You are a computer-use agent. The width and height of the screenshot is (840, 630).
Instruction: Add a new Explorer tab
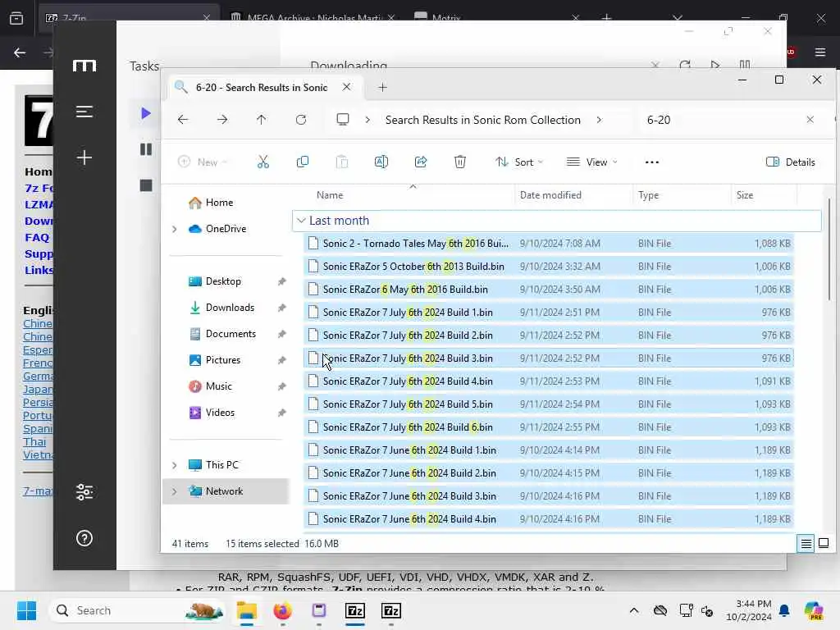coord(382,87)
